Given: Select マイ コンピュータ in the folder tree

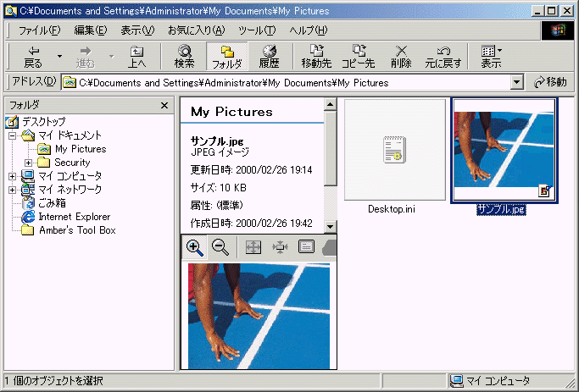Looking at the screenshot, I should [70, 176].
